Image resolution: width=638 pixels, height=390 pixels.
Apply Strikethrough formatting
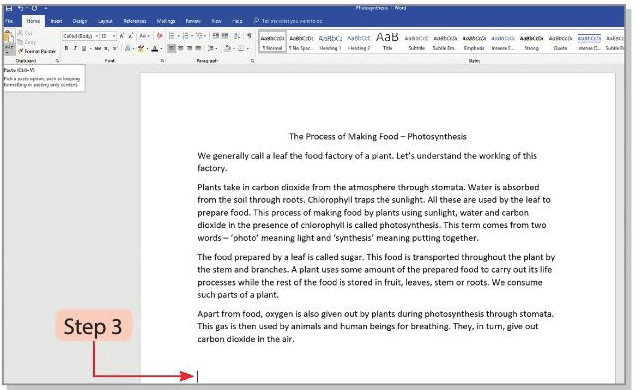98,48
